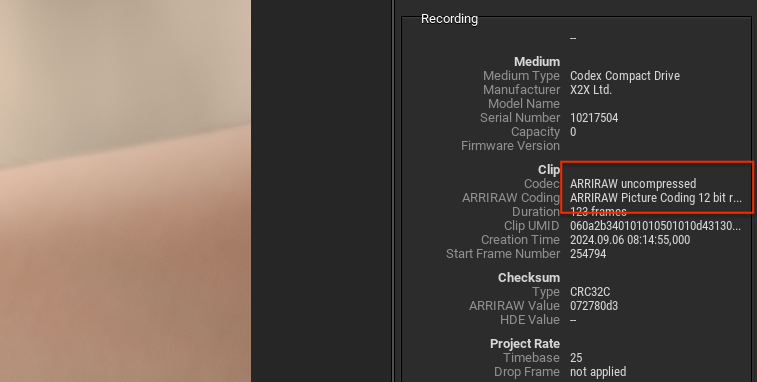The width and height of the screenshot is (757, 382).
Task: Click the Medium section heading
Action: tap(537, 61)
